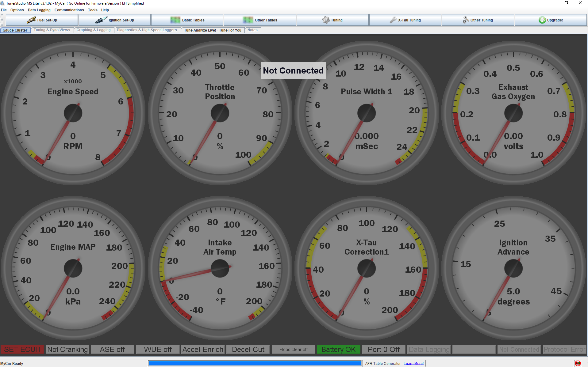Click the green Battery OK indicator

click(338, 350)
